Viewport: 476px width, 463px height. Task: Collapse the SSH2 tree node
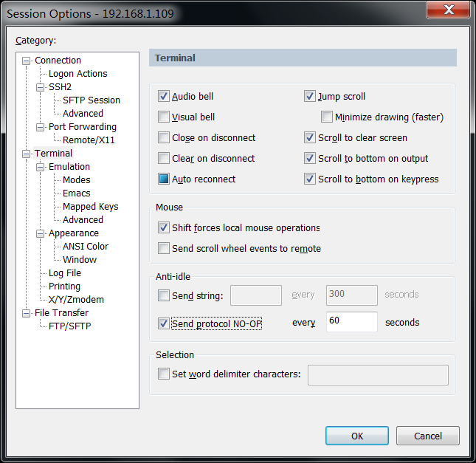pyautogui.click(x=40, y=87)
